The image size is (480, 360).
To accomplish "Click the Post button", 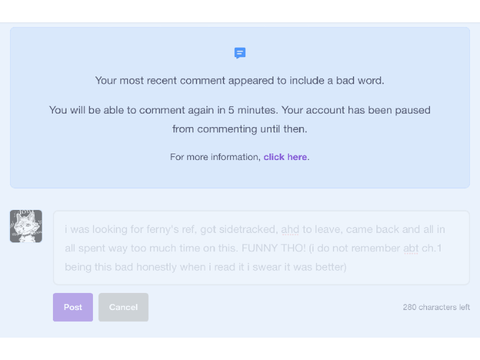I will (73, 307).
